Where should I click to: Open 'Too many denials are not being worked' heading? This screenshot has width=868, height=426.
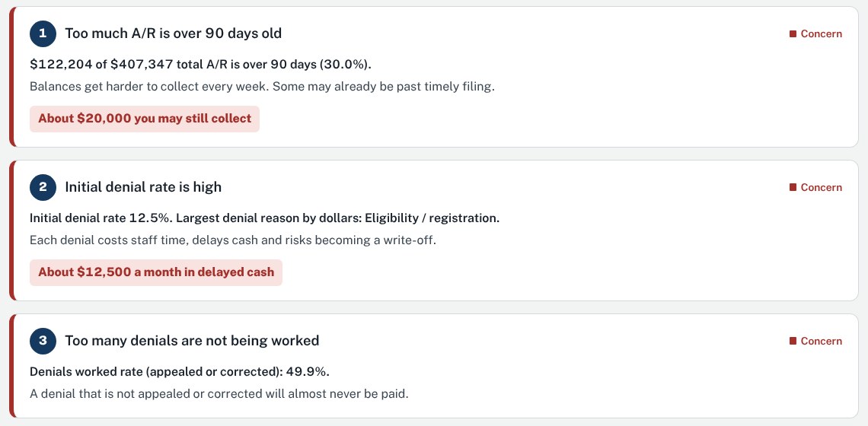[x=192, y=341]
